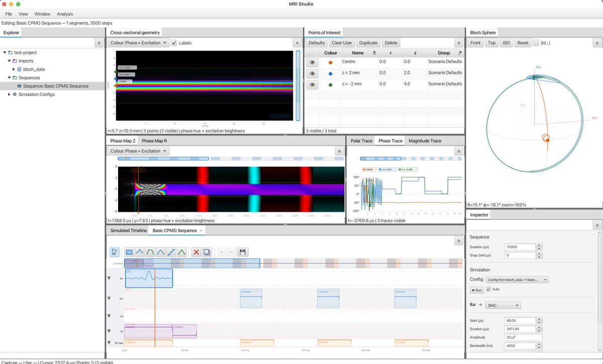
Task: Open the Cross-sectional geometry options menu
Action: point(296,43)
